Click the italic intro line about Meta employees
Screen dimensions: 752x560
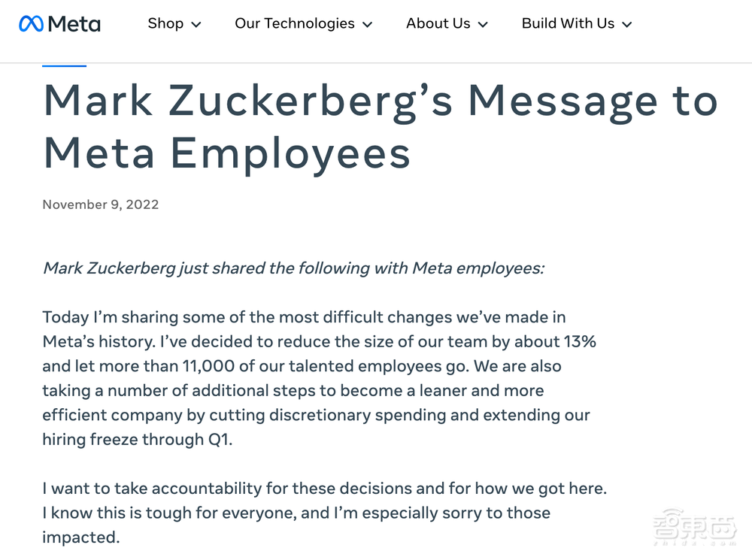click(293, 268)
